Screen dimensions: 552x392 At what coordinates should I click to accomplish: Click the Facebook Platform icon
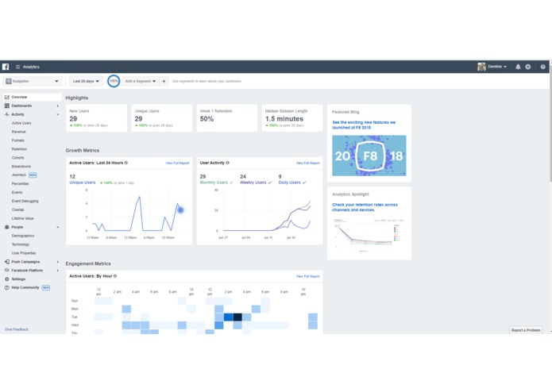6,271
